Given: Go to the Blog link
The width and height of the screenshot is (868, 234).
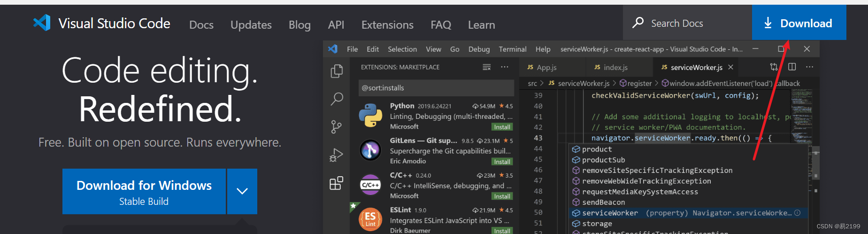Looking at the screenshot, I should (x=300, y=25).
